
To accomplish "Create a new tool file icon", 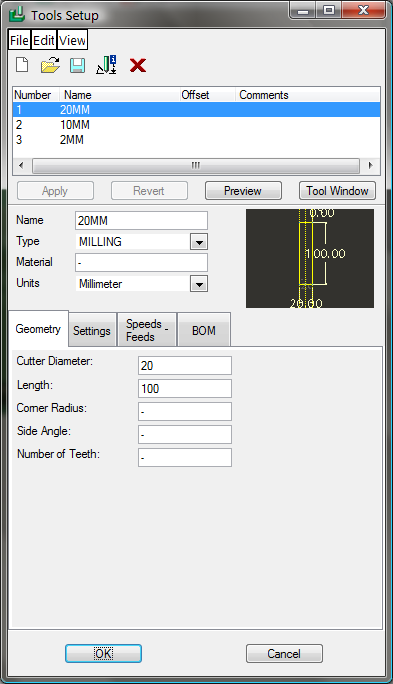I will (x=22, y=65).
